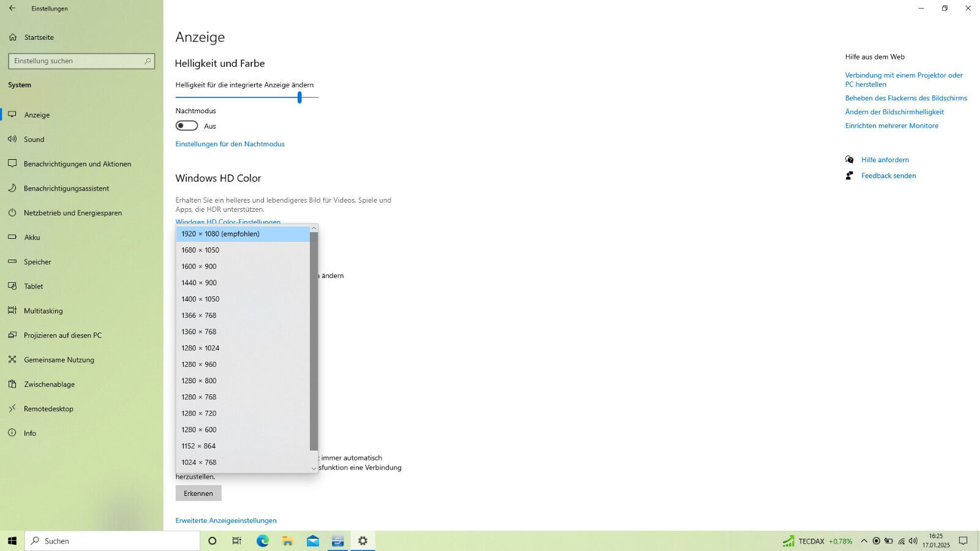This screenshot has height=551, width=980.
Task: Select 1280 × 1024 resolution
Action: (243, 348)
